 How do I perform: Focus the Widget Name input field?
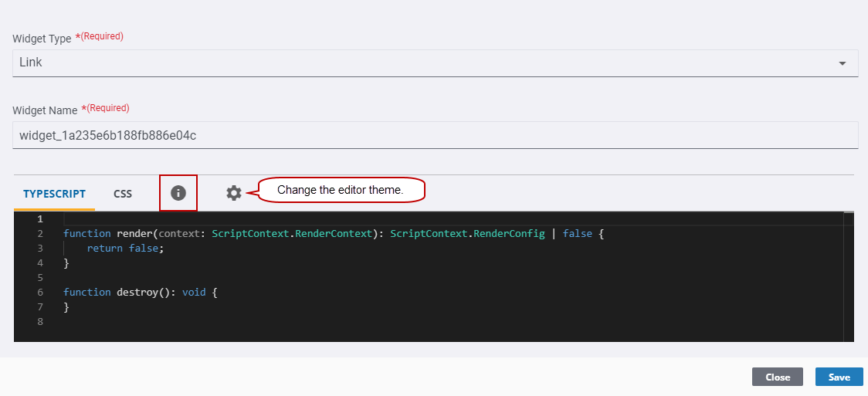(x=435, y=135)
